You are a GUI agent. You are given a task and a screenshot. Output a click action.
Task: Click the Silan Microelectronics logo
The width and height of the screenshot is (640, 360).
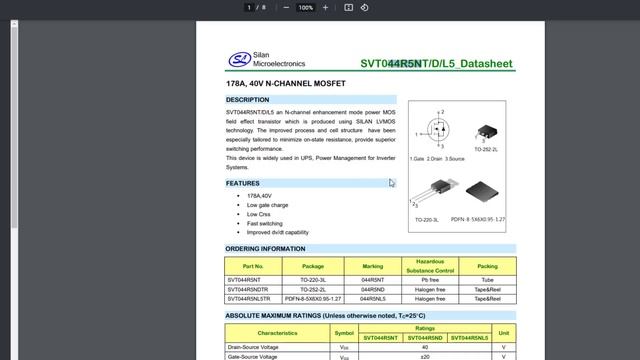267,60
